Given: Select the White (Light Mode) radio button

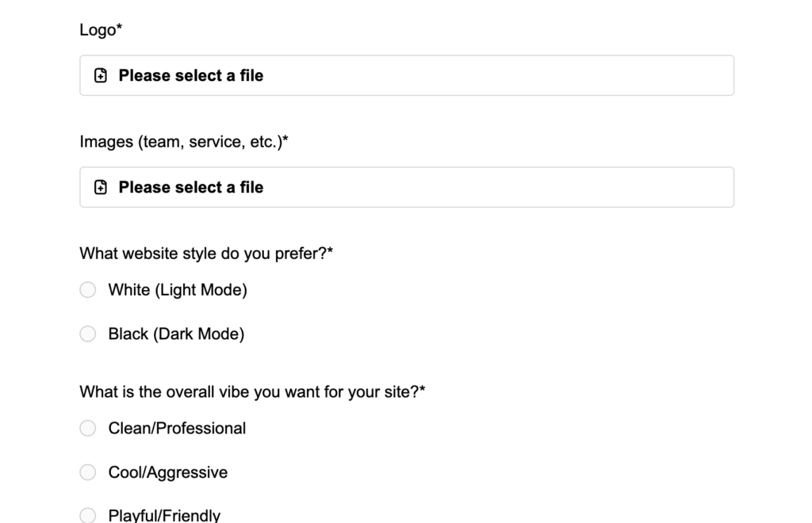Looking at the screenshot, I should coord(88,290).
